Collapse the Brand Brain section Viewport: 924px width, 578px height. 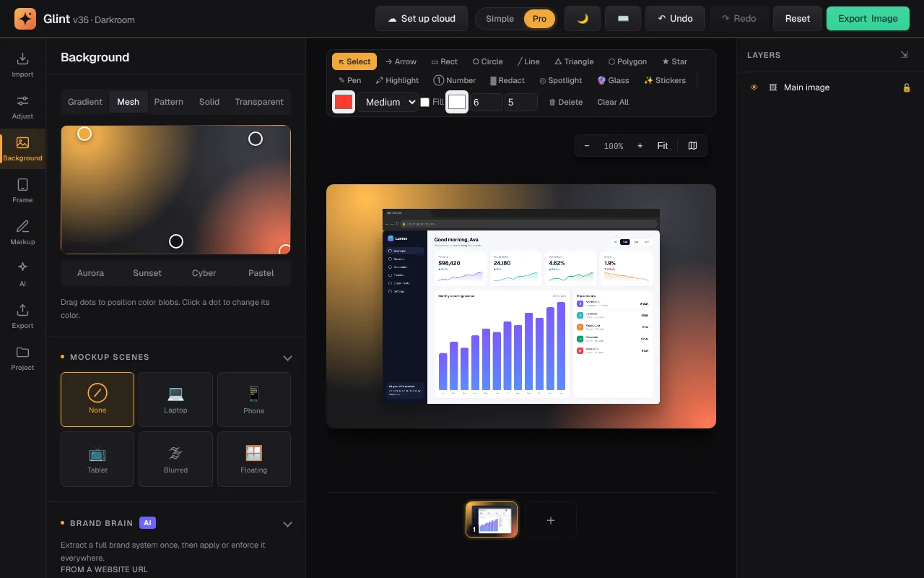coord(287,524)
